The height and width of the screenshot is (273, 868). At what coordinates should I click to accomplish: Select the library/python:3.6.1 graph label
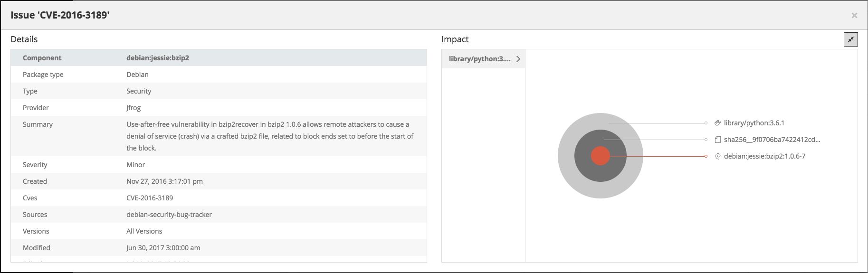[754, 123]
